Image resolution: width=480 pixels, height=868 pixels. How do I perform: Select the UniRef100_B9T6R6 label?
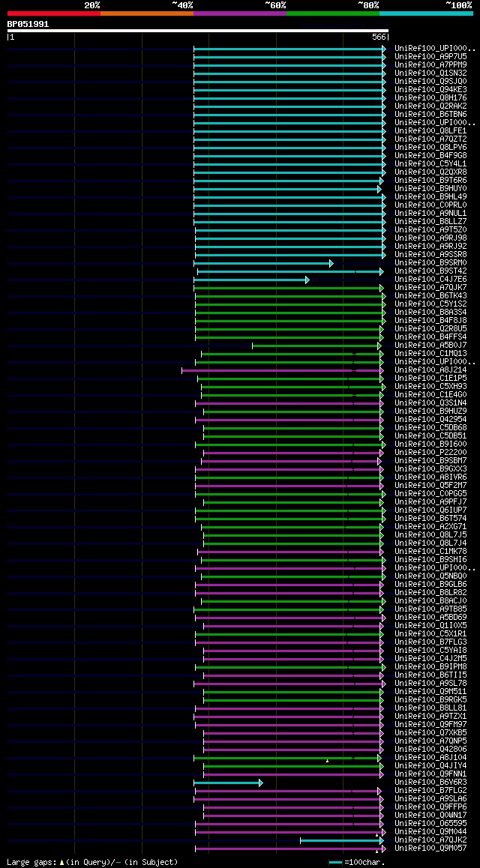click(430, 181)
